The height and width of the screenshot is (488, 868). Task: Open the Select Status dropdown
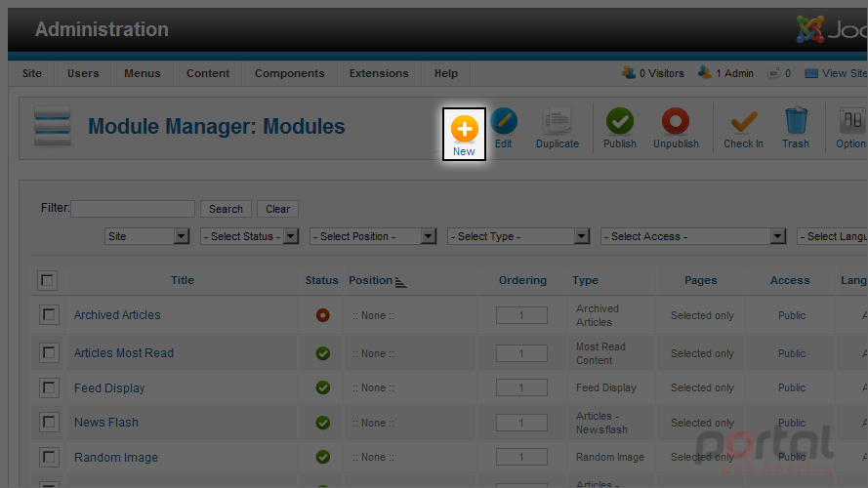(249, 236)
